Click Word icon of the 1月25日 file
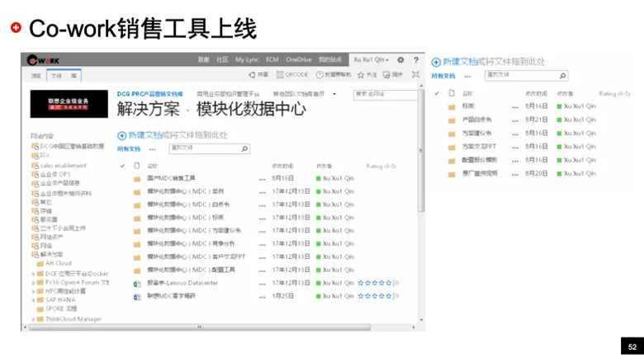This screenshot has height=362, width=644. click(x=137, y=297)
